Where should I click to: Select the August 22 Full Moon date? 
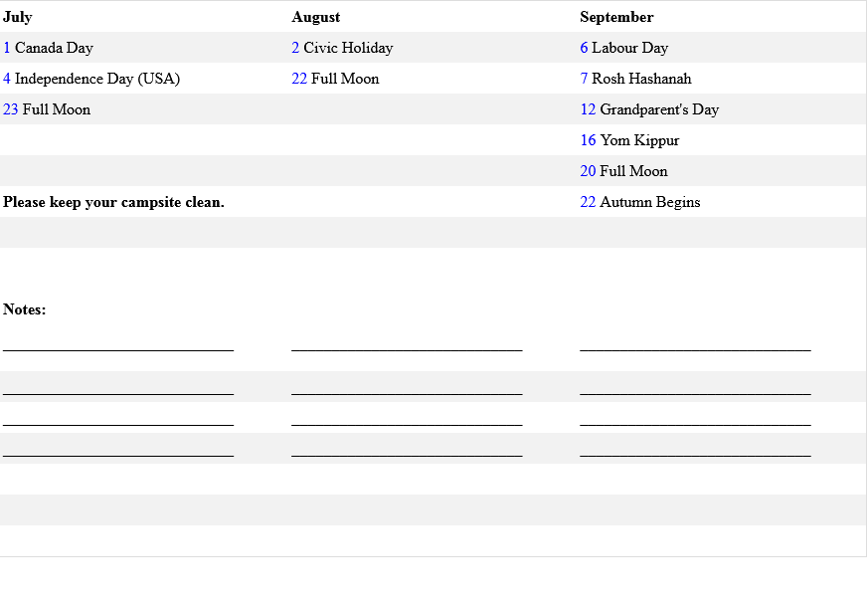[299, 79]
